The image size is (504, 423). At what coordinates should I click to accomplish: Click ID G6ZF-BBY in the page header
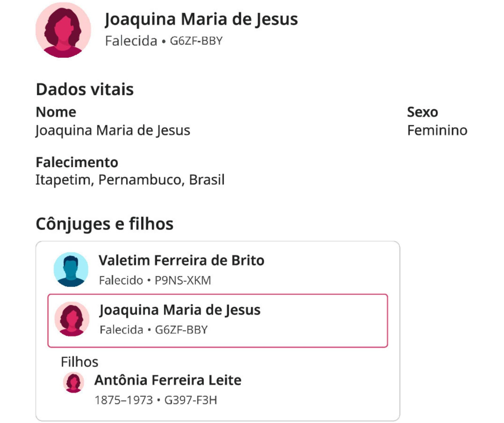pos(196,41)
